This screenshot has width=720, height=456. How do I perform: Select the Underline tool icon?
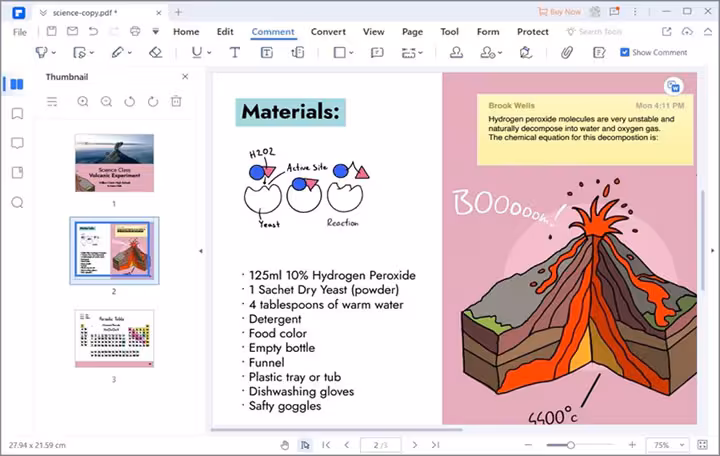click(197, 53)
